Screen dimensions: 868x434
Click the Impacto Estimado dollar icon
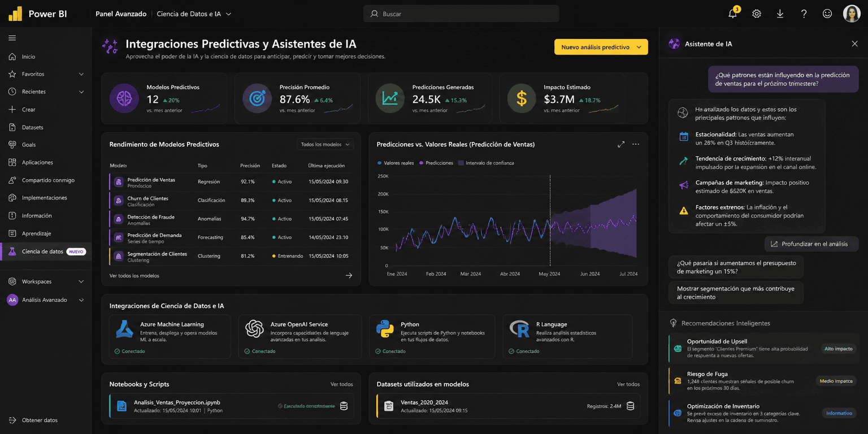coord(522,98)
